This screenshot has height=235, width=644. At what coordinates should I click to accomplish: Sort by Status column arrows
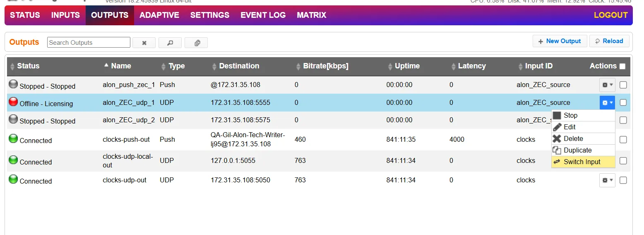[12, 66]
